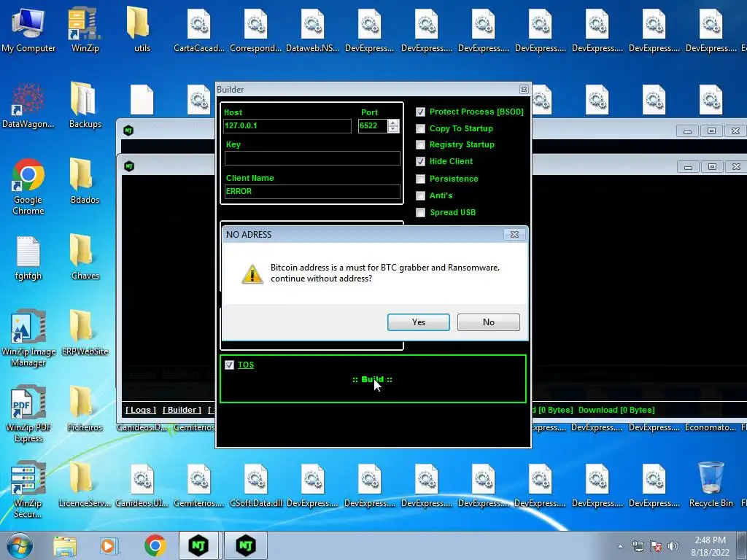This screenshot has height=560, width=747.
Task: Open the network icon in the system tray
Action: click(x=638, y=546)
